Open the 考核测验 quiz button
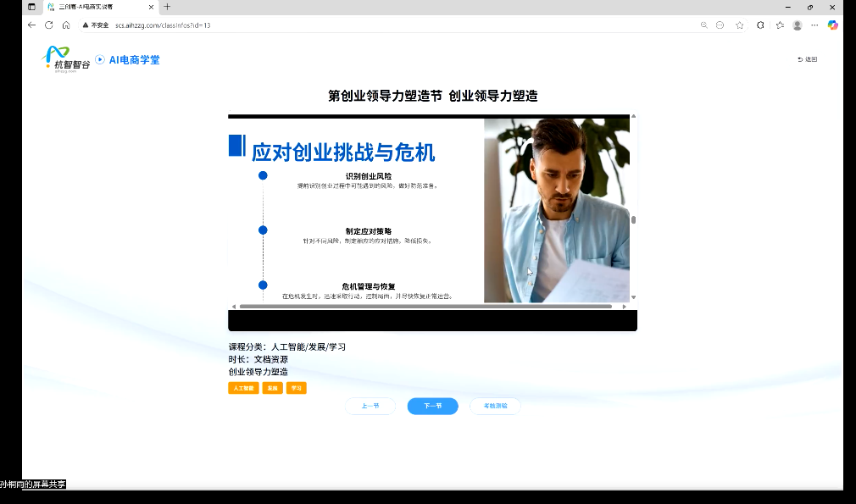 click(x=495, y=406)
